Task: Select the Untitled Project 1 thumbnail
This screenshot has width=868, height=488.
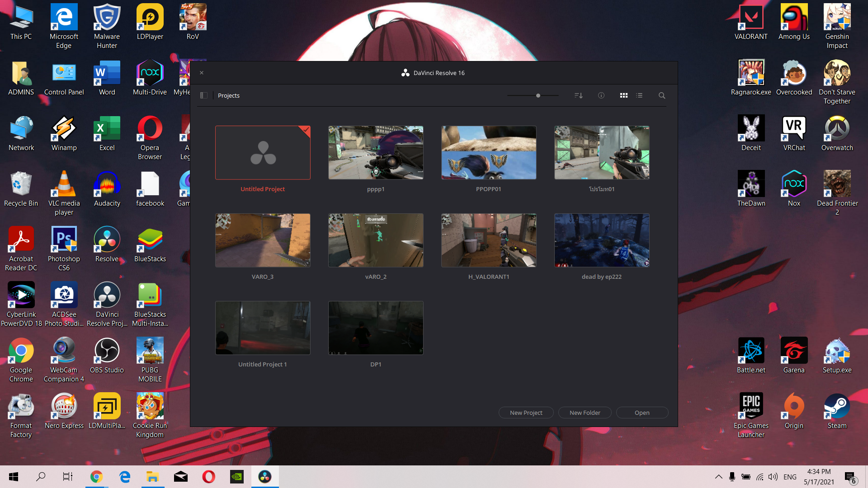Action: coord(263,328)
